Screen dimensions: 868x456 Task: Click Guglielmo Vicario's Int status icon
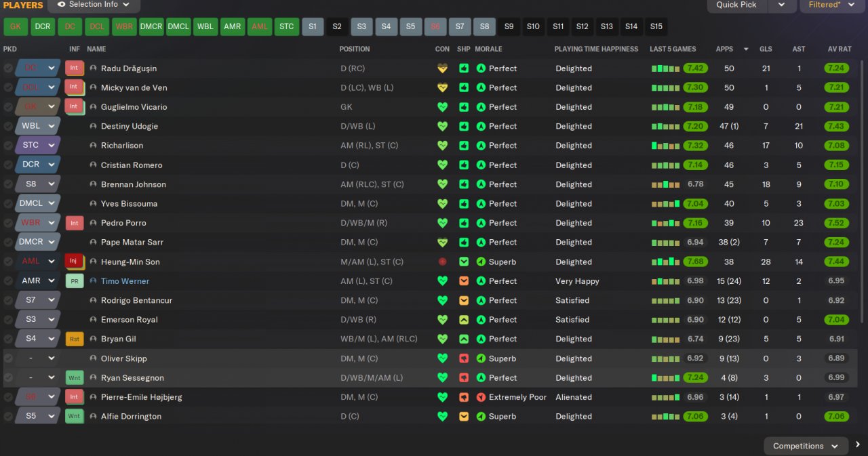point(74,107)
